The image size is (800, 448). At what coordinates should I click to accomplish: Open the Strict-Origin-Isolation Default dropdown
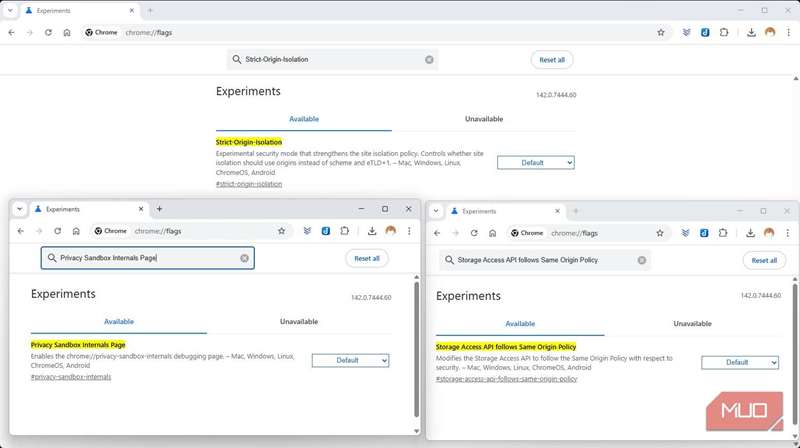pos(535,162)
